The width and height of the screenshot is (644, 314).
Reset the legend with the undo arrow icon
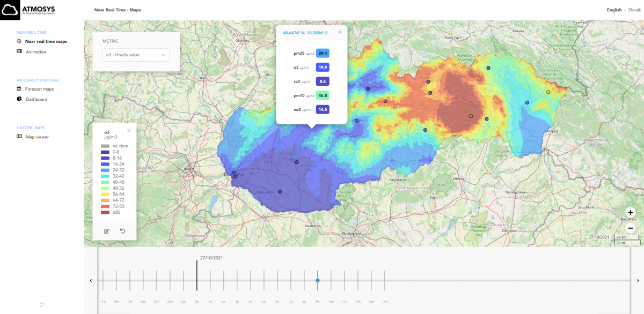click(x=122, y=231)
